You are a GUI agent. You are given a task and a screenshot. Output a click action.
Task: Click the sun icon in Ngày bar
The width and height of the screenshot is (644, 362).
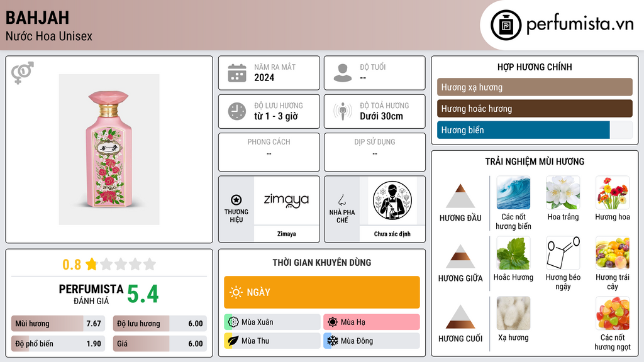click(236, 292)
